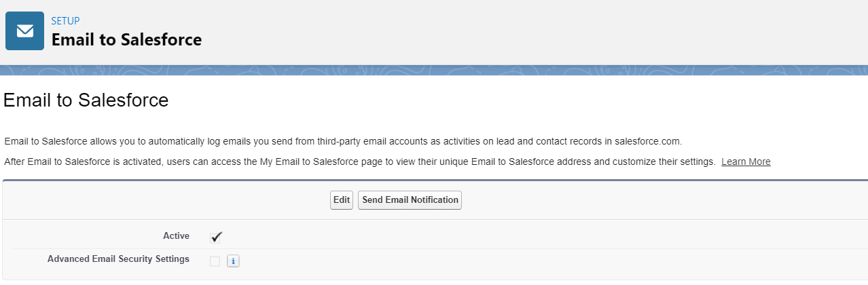Screen dimensions: 868x285
Task: Open the Learn More link
Action: 746,161
